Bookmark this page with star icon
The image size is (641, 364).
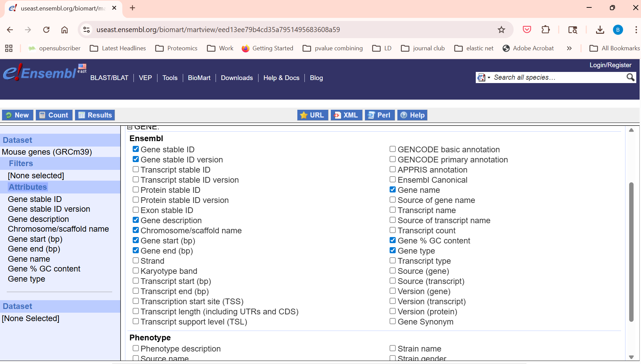coord(501,30)
